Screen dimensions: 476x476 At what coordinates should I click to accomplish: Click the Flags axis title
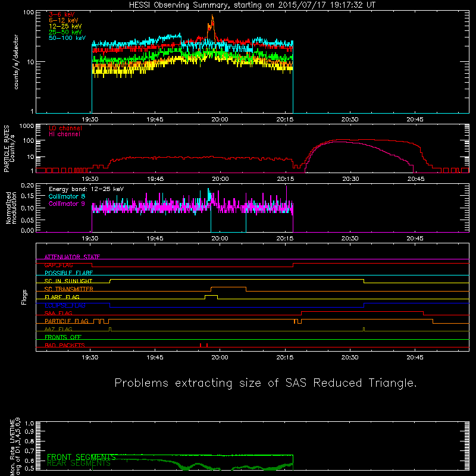pyautogui.click(x=24, y=297)
